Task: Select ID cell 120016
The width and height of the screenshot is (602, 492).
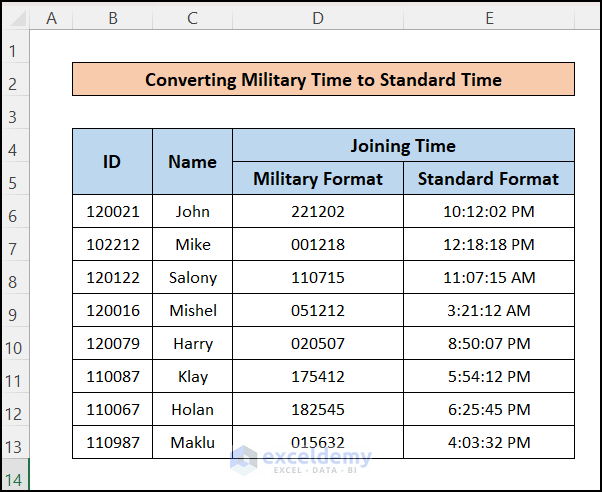Action: [112, 311]
